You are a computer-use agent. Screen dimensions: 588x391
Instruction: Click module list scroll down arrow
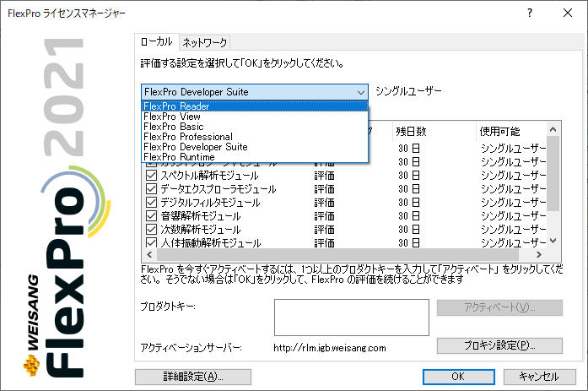coord(553,241)
